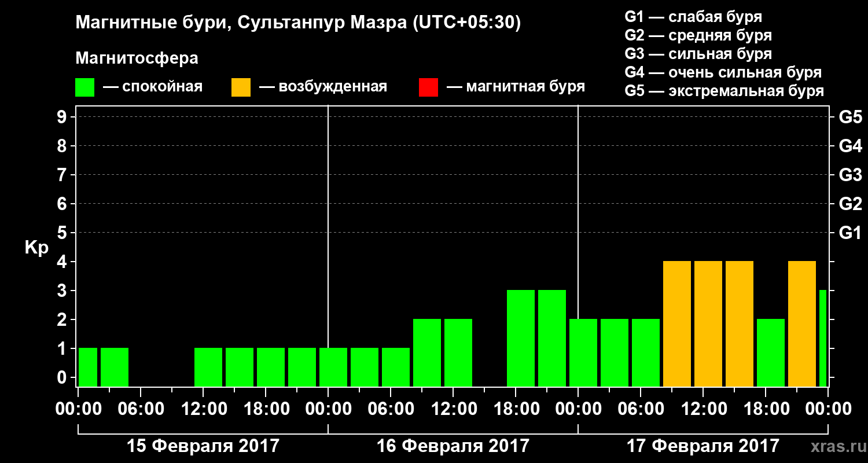The width and height of the screenshot is (868, 463).
Task: Click the G5 tick label on the right axis
Action: pyautogui.click(x=850, y=117)
